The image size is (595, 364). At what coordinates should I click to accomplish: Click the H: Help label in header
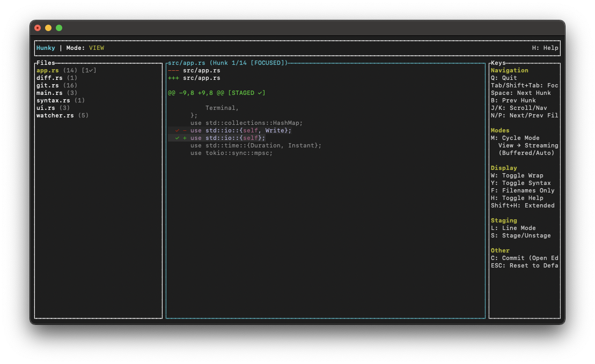tap(545, 48)
